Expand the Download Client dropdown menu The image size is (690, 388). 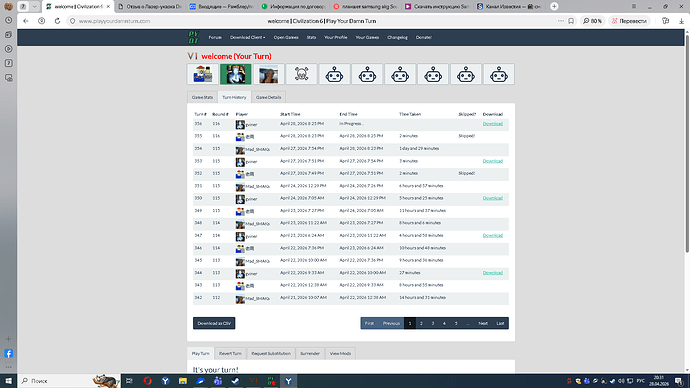pos(247,37)
